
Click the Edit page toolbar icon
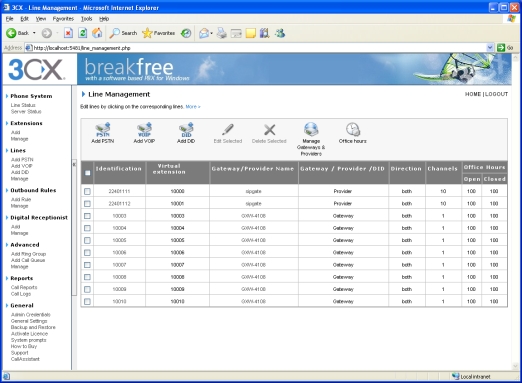[236, 33]
